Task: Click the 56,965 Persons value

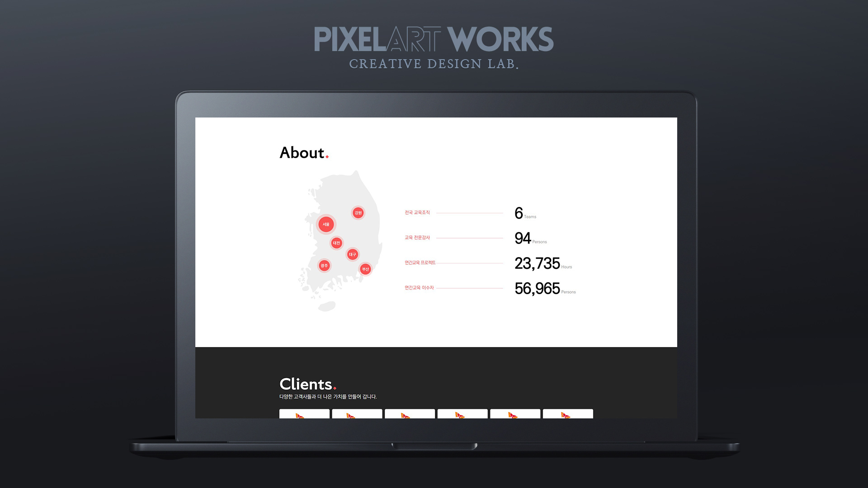Action: [545, 289]
